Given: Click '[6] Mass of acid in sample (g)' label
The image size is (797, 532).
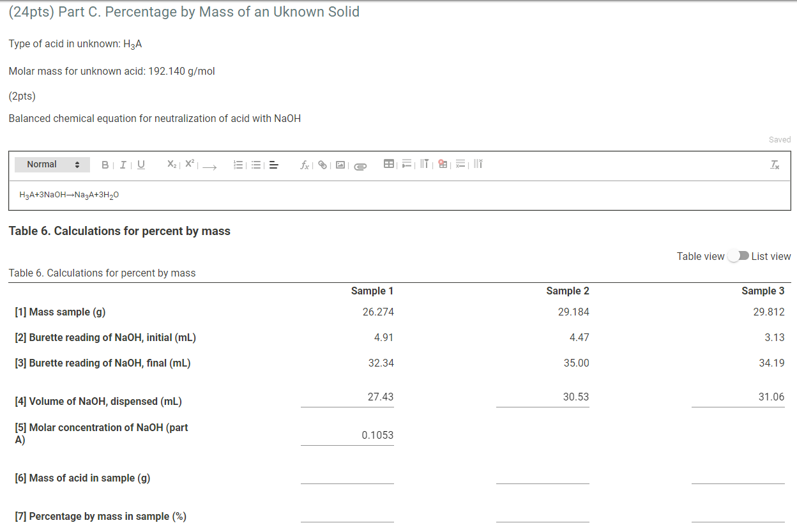Looking at the screenshot, I should (x=82, y=478).
